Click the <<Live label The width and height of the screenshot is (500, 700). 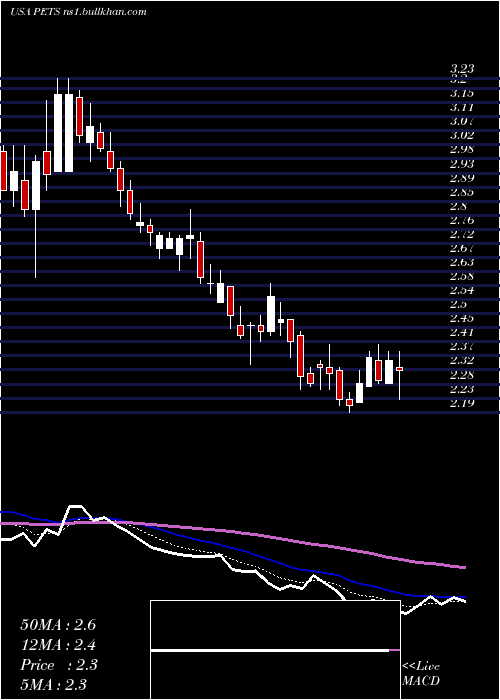pos(421,667)
